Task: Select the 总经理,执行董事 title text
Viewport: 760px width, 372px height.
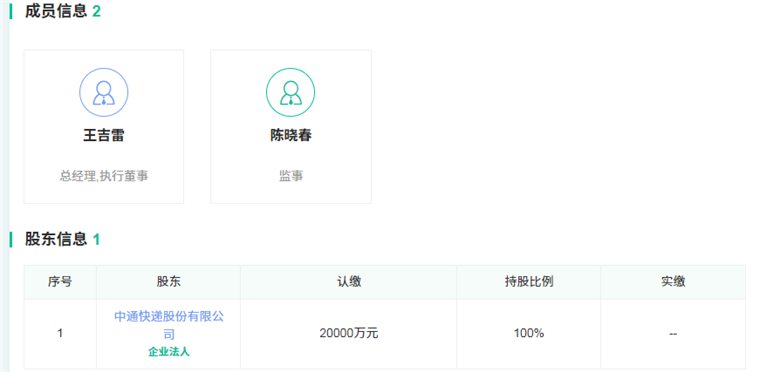Action: [104, 176]
